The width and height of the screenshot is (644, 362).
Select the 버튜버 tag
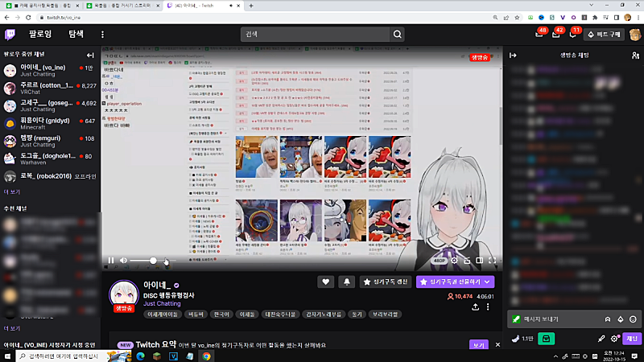pos(196,315)
